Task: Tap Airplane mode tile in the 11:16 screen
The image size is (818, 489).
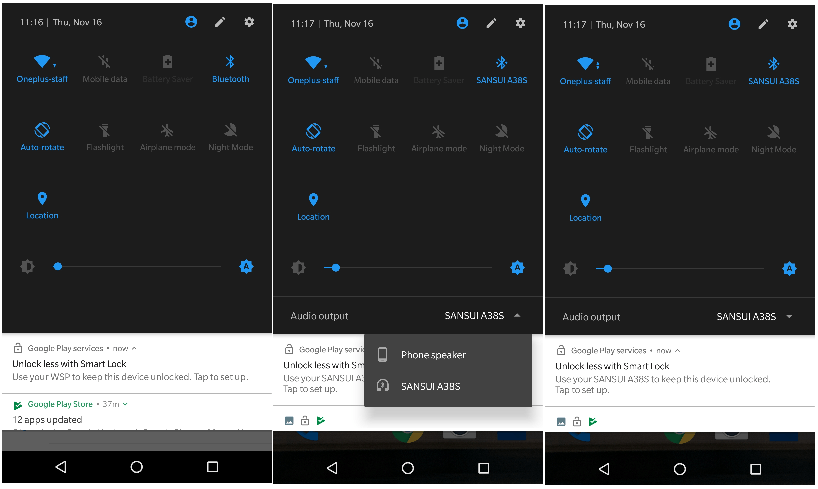Action: pos(167,137)
